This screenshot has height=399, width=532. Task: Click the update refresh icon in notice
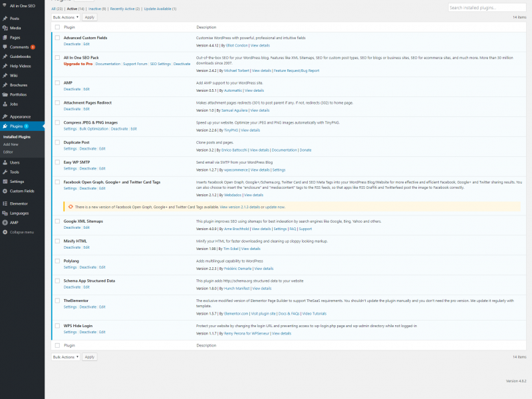coord(70,207)
